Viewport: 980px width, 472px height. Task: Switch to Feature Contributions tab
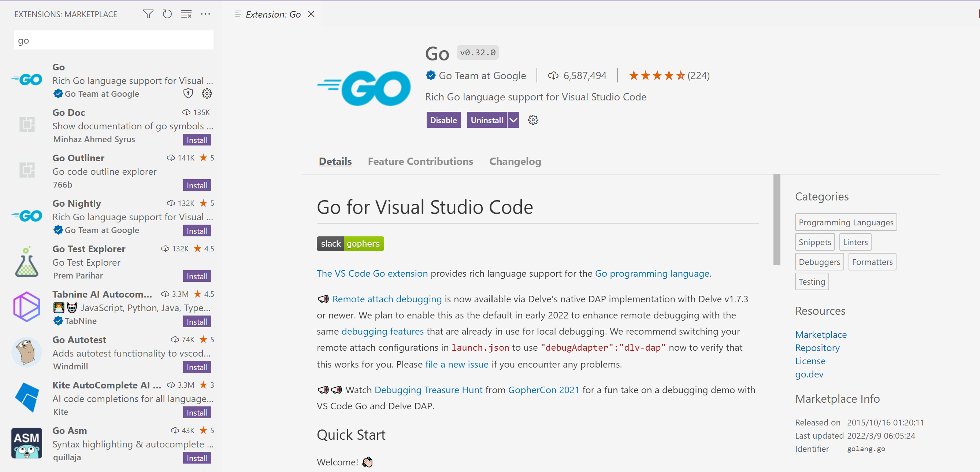coord(420,161)
